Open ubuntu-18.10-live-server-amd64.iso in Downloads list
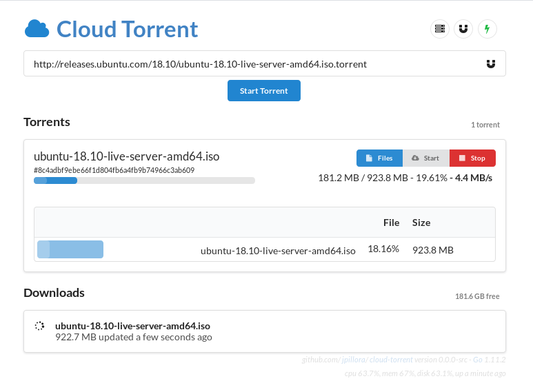 click(132, 326)
